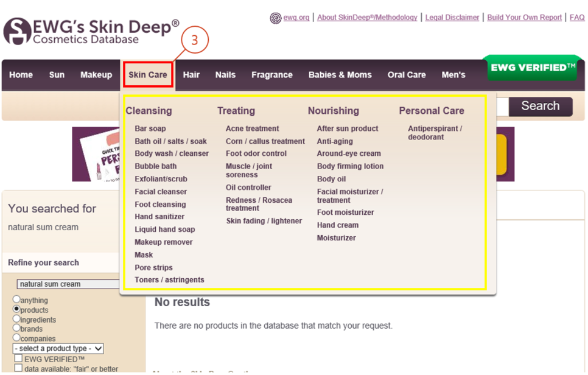Choose Mask category

[144, 255]
